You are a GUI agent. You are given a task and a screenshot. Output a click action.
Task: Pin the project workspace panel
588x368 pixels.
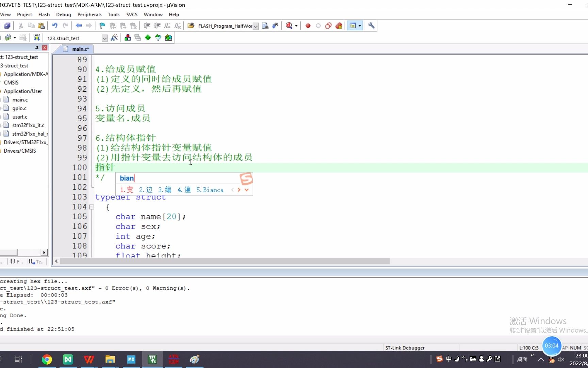[x=37, y=48]
